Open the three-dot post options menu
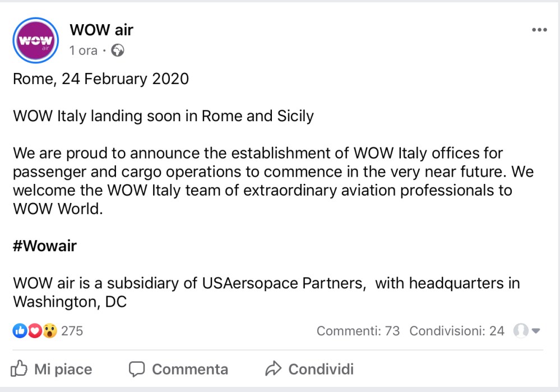 (539, 30)
